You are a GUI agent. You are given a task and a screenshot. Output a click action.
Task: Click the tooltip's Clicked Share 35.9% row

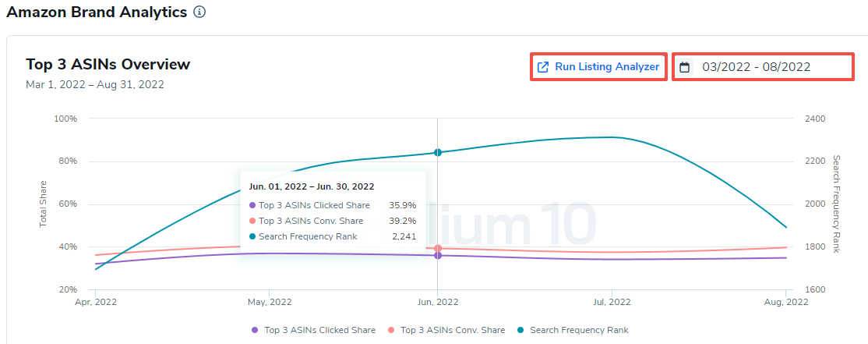pos(333,205)
